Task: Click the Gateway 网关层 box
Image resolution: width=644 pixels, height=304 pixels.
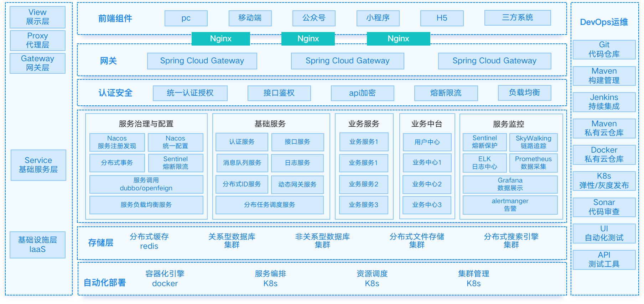Action: click(37, 63)
